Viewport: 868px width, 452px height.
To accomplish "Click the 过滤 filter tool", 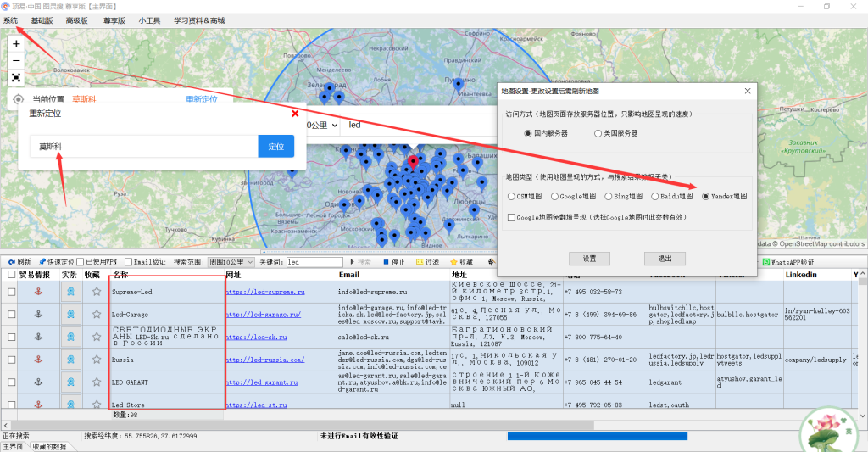I will pyautogui.click(x=428, y=263).
